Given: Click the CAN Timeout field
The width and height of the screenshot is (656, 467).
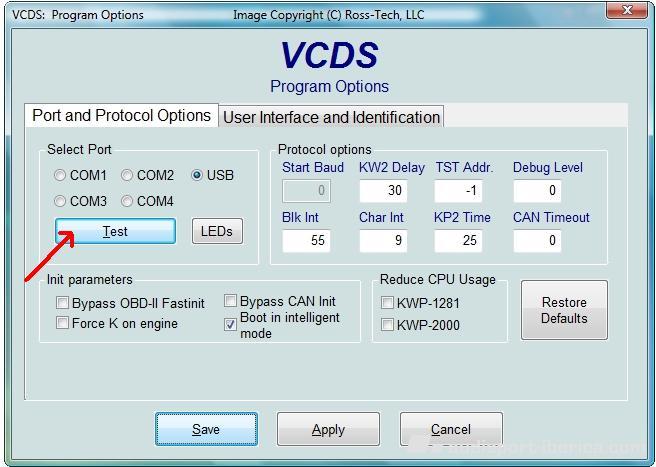Looking at the screenshot, I should [537, 241].
